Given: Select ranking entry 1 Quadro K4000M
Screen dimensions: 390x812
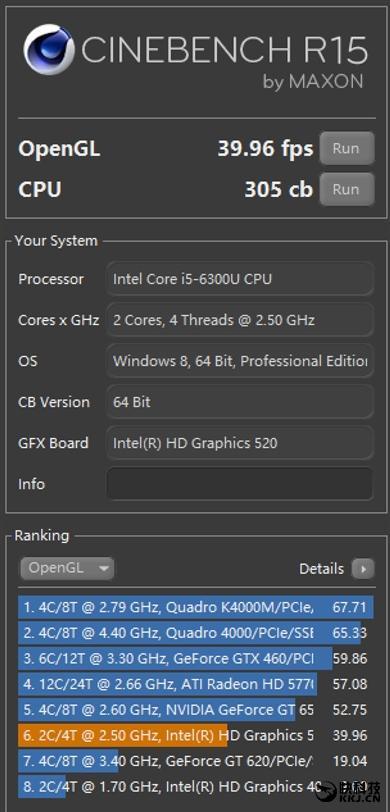Looking at the screenshot, I should (196, 607).
